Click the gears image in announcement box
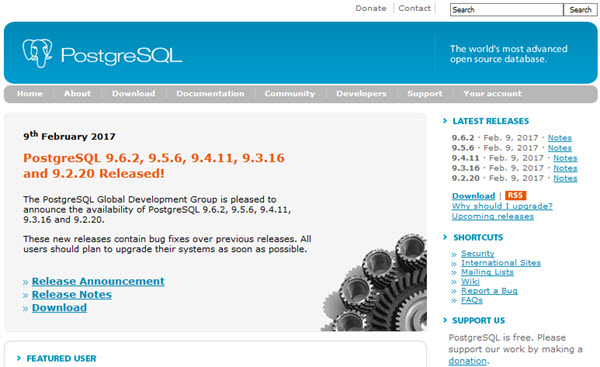Viewport: 600px width, 367px height. (x=374, y=282)
